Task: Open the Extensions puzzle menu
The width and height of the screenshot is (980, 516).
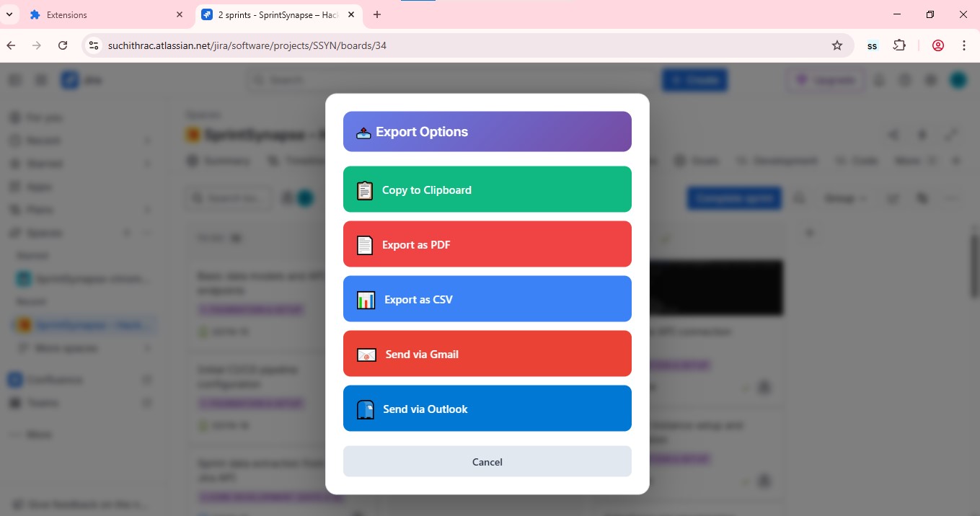Action: pyautogui.click(x=899, y=45)
